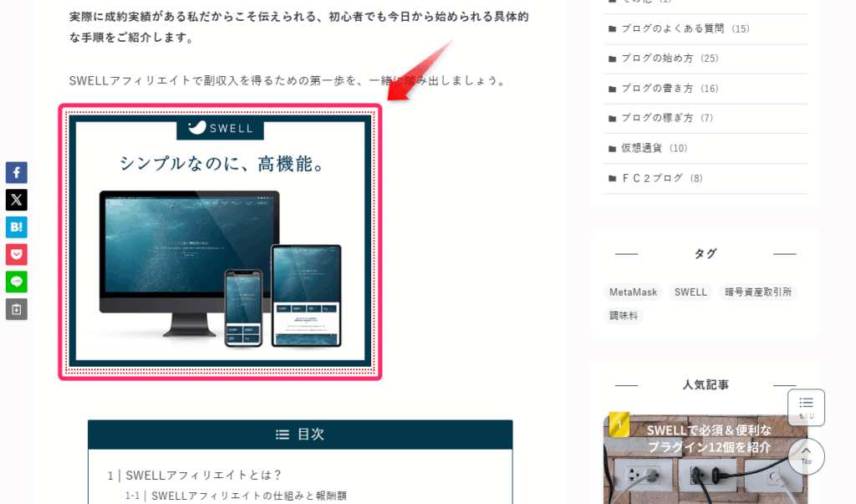Click the count (25) beside ブログの始め方

(x=709, y=59)
